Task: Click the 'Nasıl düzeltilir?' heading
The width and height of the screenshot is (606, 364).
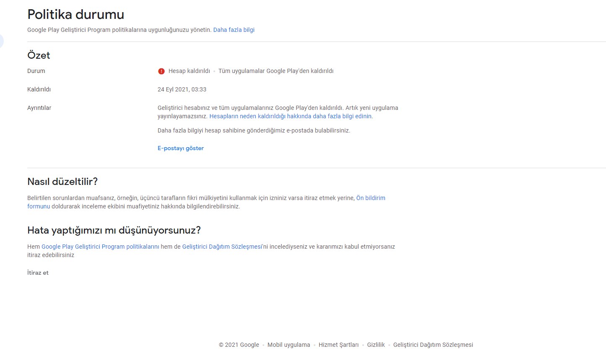Action: (x=62, y=182)
